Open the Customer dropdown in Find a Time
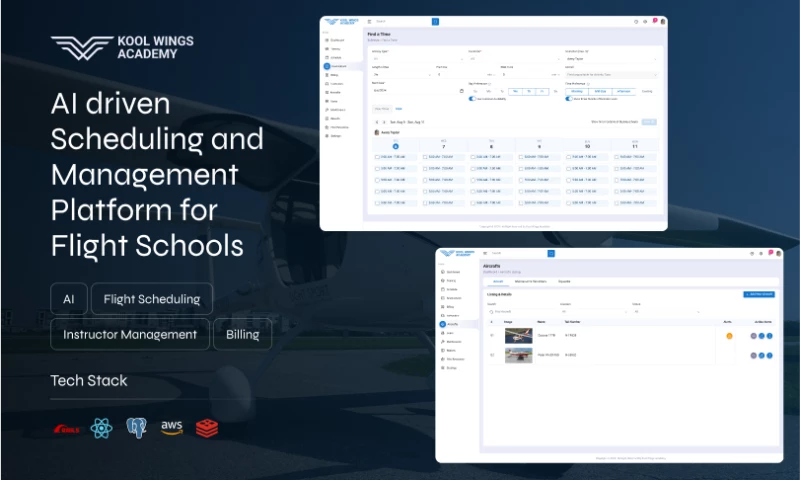This screenshot has width=800, height=480. [x=514, y=59]
